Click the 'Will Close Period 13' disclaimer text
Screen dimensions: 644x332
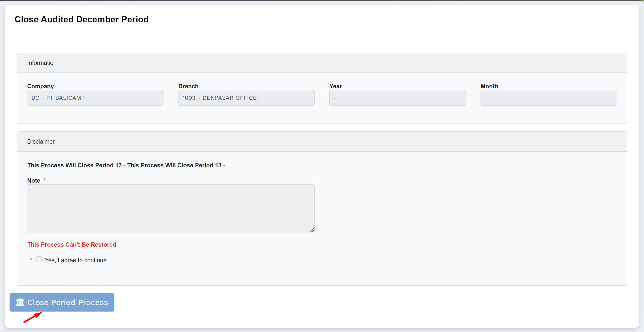click(x=126, y=165)
